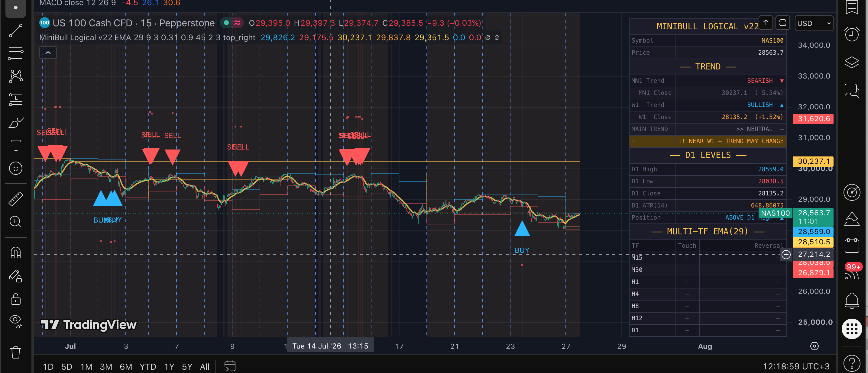Open the go to date calendar

point(230,366)
